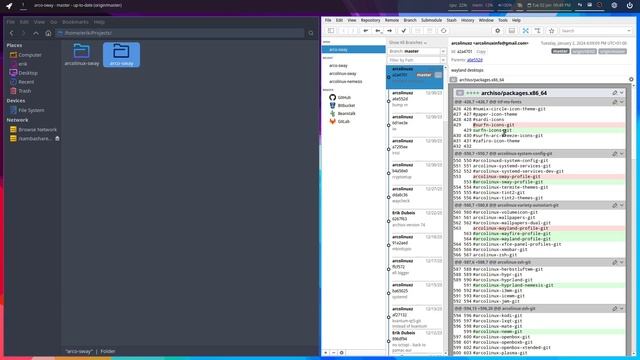Open the parent commit link

(x=475, y=60)
